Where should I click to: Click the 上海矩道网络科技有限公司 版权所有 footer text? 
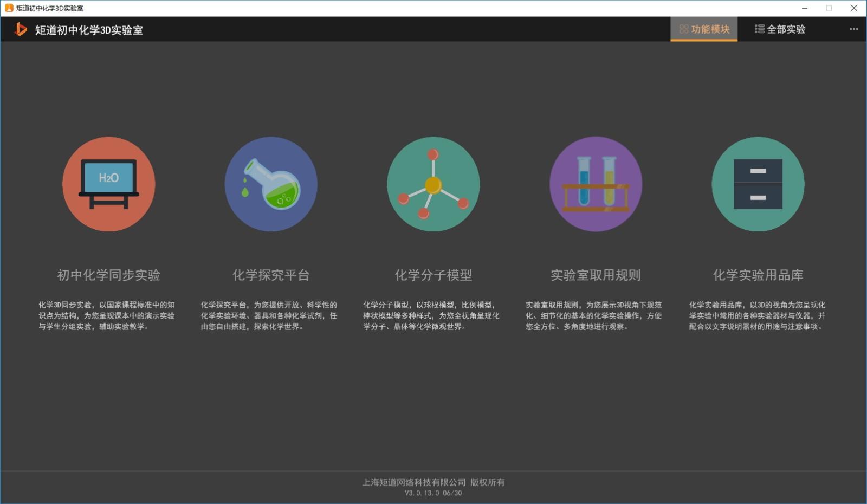(x=433, y=482)
